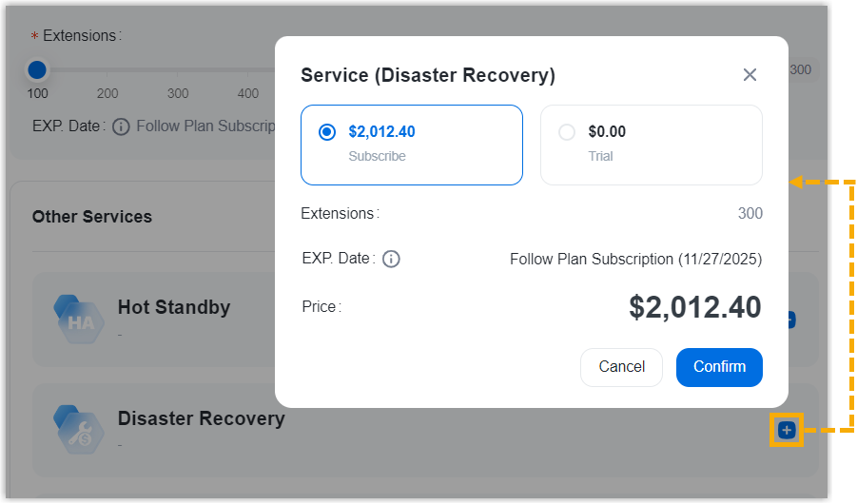
Task: Click the Hot Standby service title
Action: click(x=174, y=307)
